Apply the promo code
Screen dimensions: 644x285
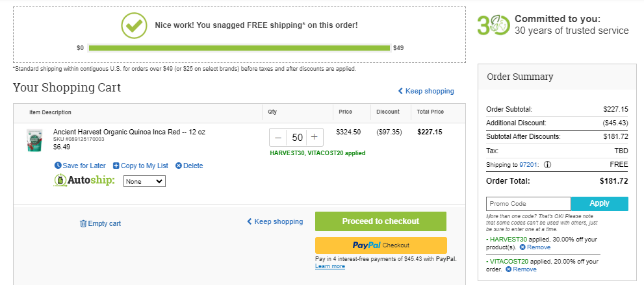(x=600, y=203)
